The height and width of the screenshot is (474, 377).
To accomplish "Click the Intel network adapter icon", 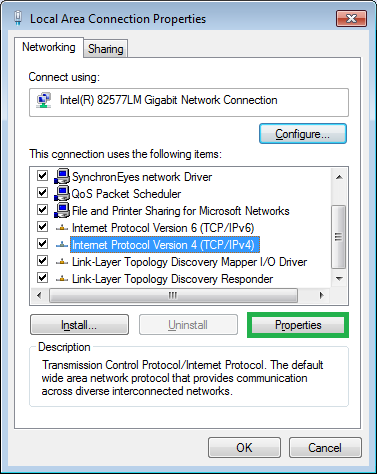I will point(44,100).
